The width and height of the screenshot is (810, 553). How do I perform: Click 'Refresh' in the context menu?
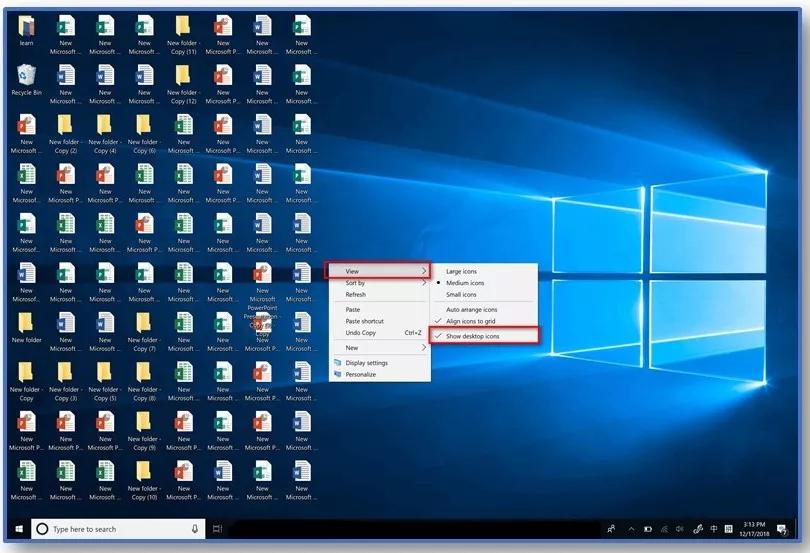[x=356, y=295]
